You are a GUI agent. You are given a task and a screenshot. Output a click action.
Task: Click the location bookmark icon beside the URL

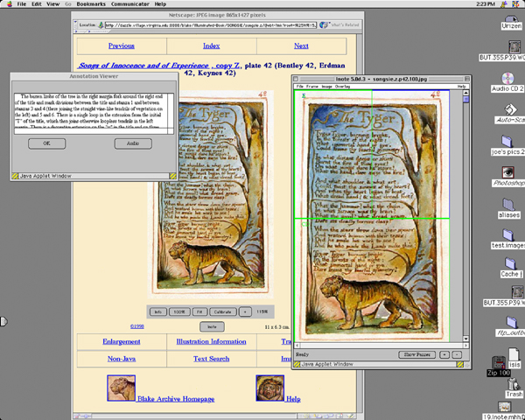101,25
